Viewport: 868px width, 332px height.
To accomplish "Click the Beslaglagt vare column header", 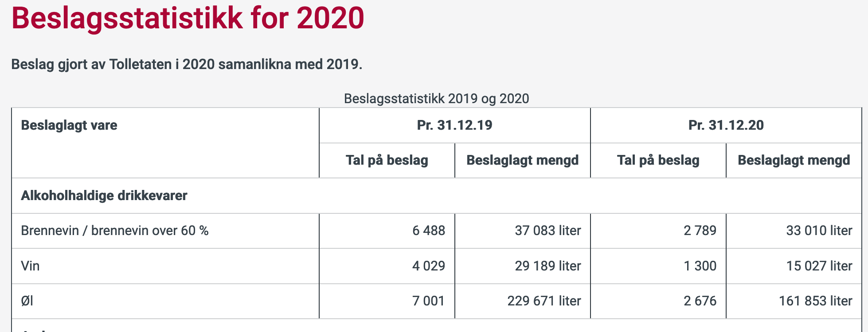I will (x=69, y=125).
